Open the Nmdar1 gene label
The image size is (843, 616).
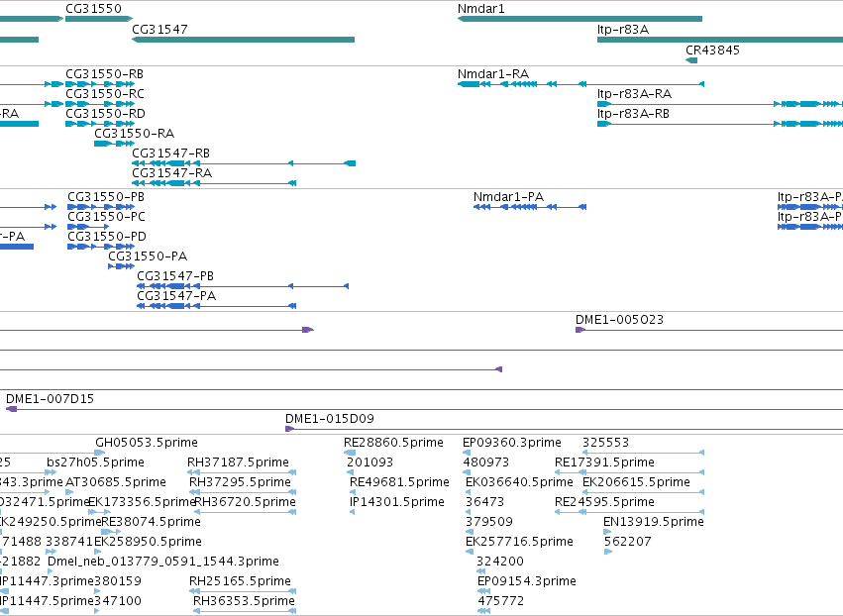tap(481, 9)
